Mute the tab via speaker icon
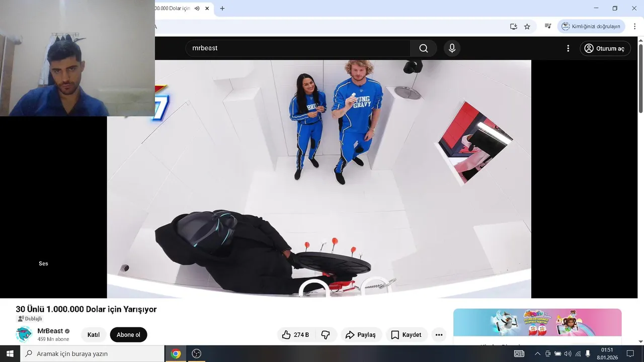644x362 pixels. pos(197,9)
